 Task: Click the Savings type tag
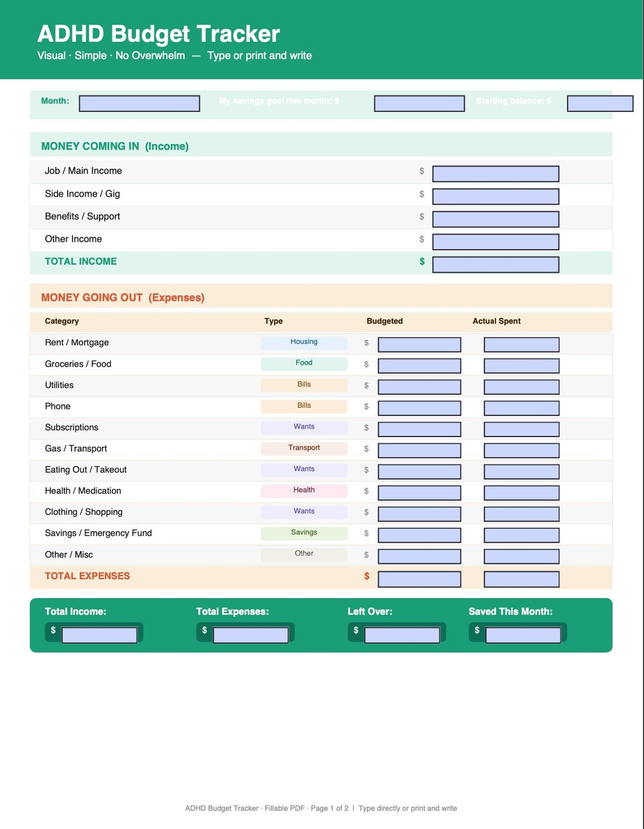tap(304, 533)
